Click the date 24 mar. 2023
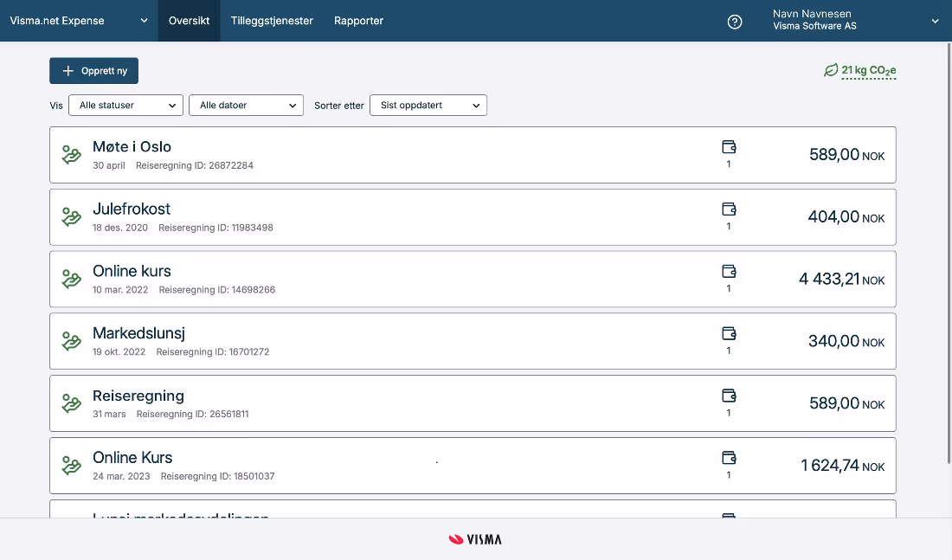Viewport: 952px width, 560px height. coord(121,476)
